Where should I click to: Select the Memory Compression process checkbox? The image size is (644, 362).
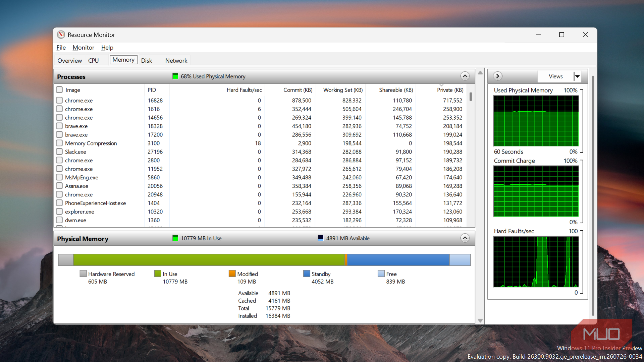59,143
